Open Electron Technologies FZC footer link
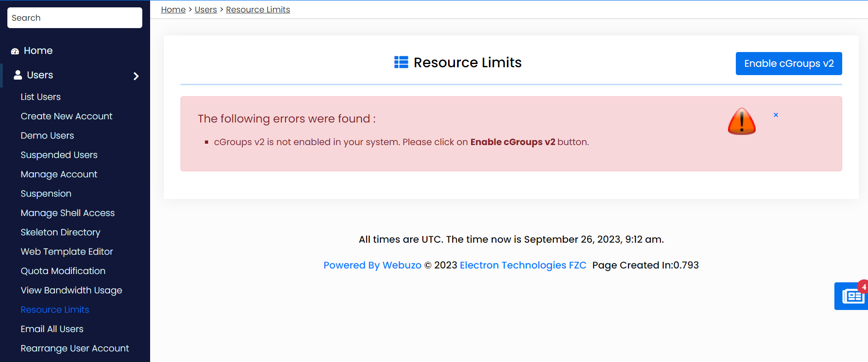Viewport: 868px width, 362px height. (x=523, y=265)
